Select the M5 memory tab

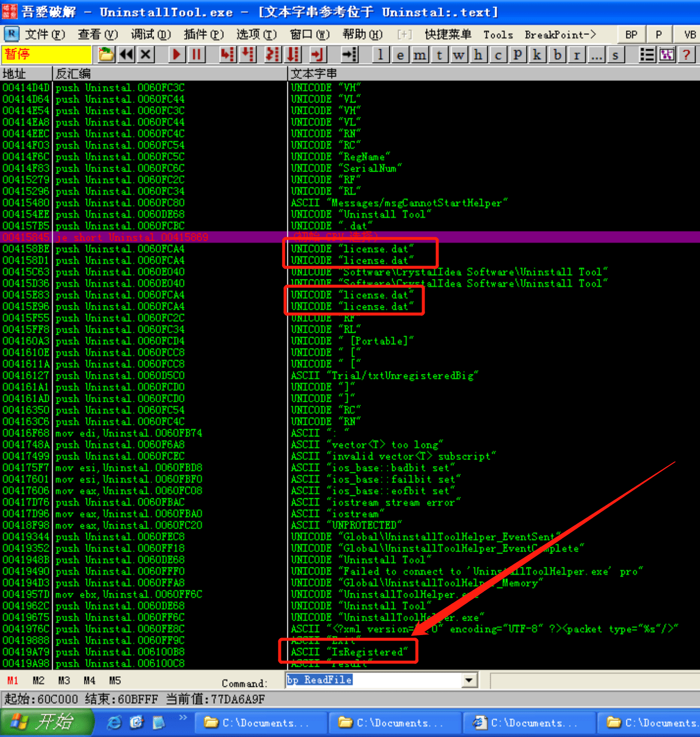click(x=115, y=680)
